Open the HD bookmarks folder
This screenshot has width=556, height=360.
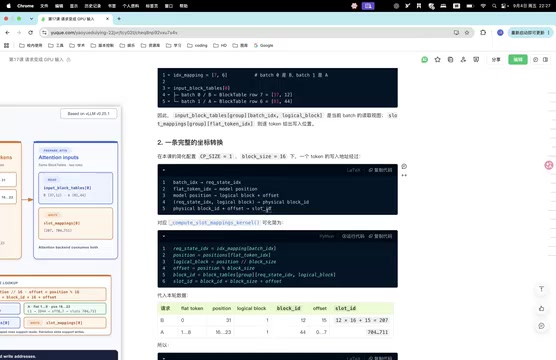click(x=220, y=45)
